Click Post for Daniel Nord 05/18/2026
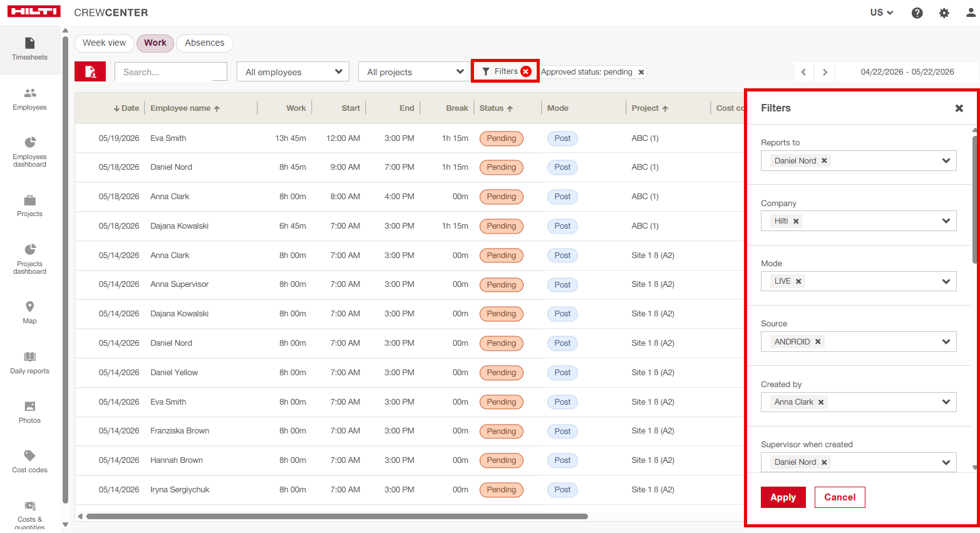Viewport: 980px width, 533px height. (562, 167)
